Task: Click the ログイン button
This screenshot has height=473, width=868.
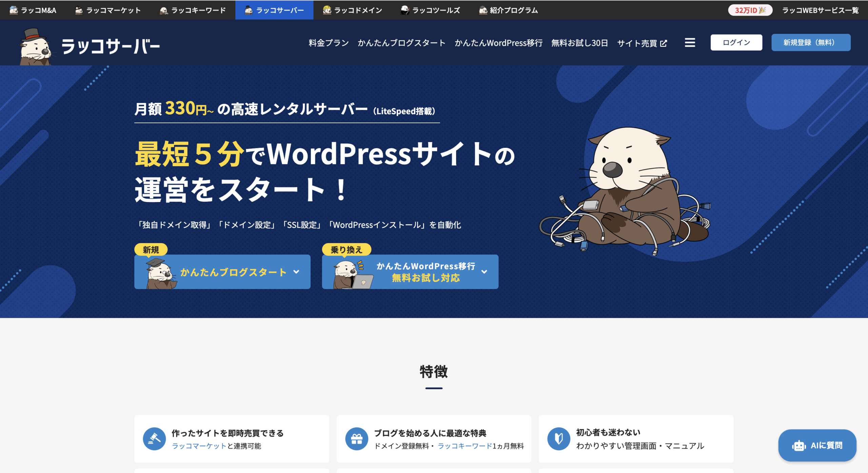Action: tap(736, 42)
